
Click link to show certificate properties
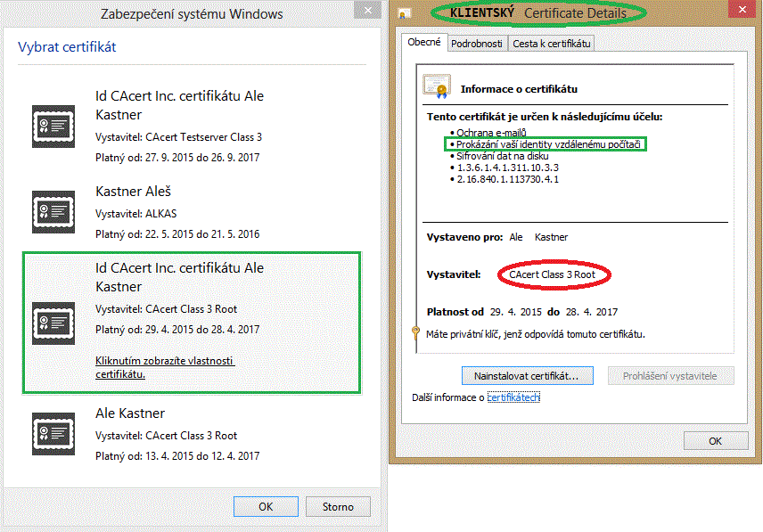164,367
